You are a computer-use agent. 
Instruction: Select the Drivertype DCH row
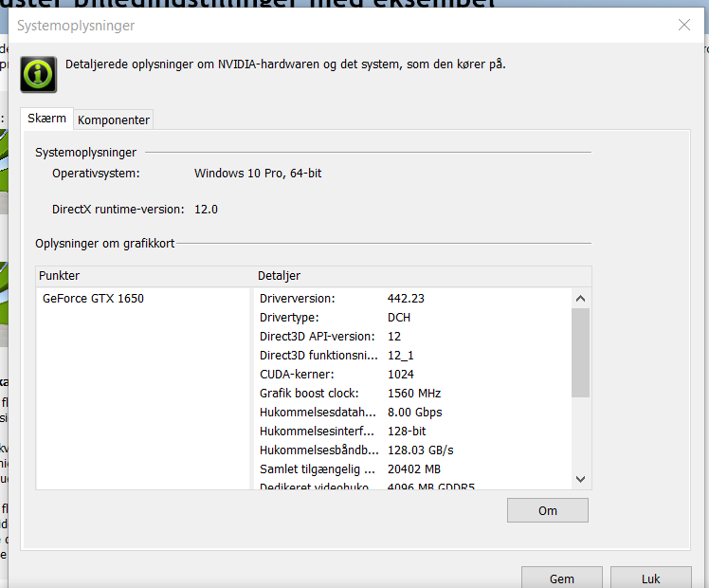tap(413, 318)
